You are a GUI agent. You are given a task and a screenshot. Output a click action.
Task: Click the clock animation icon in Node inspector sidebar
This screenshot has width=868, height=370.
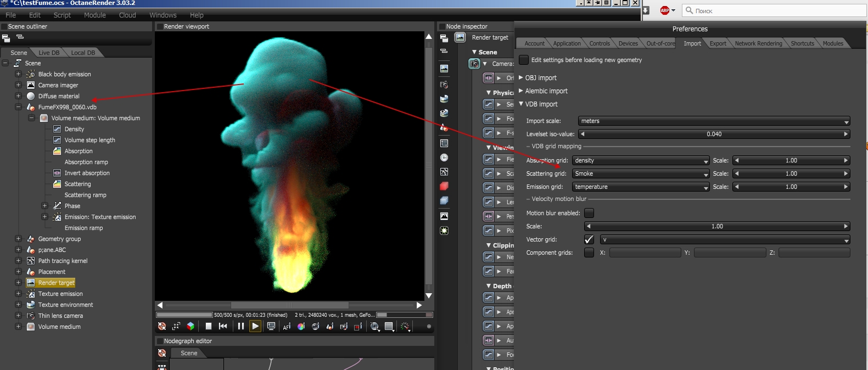444,158
